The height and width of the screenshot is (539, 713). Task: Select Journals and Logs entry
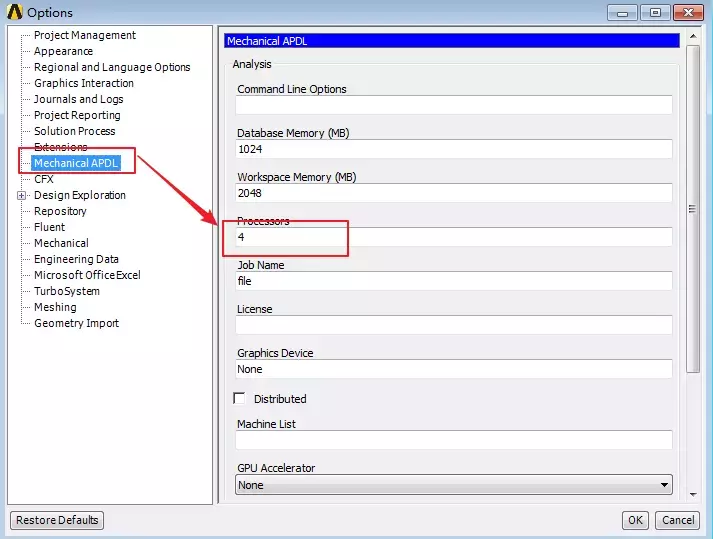[78, 99]
